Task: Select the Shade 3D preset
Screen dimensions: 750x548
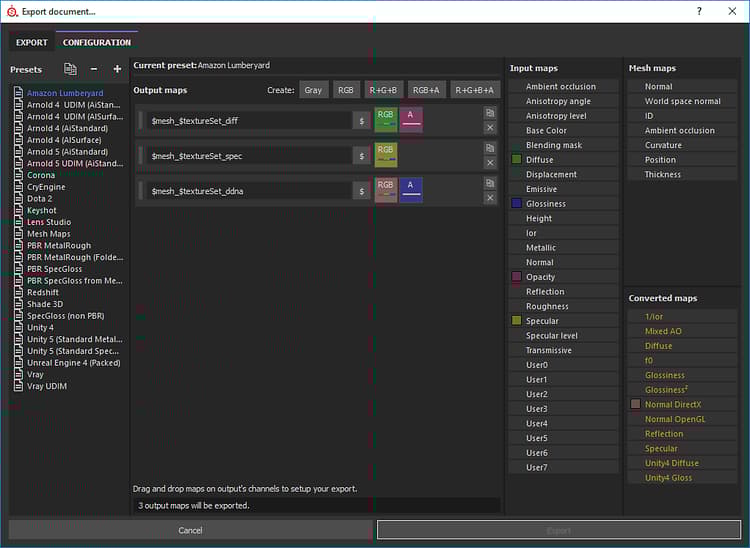Action: pos(45,304)
